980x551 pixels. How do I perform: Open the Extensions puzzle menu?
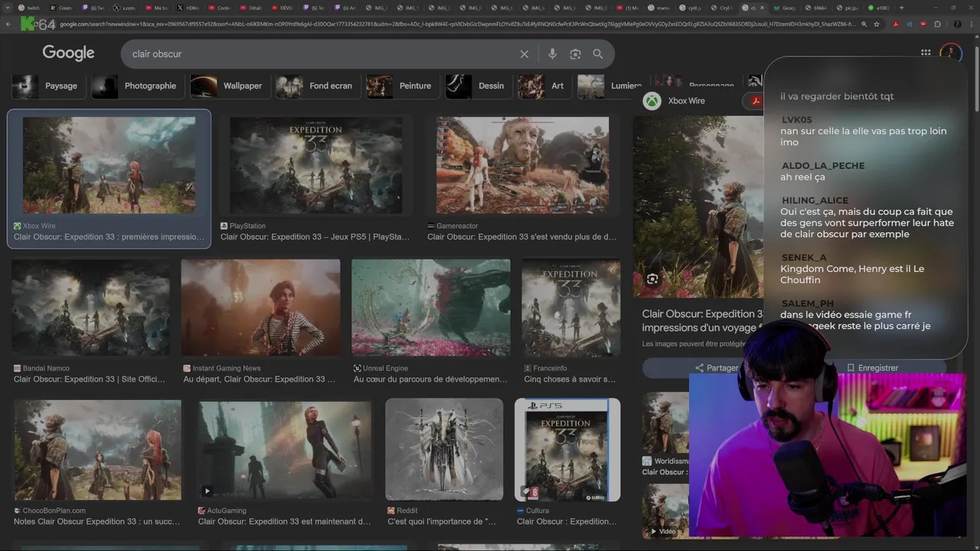pyautogui.click(x=937, y=24)
